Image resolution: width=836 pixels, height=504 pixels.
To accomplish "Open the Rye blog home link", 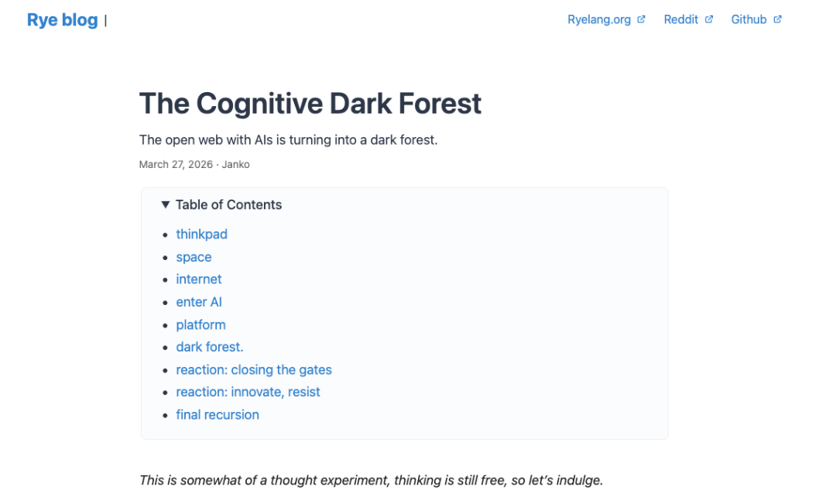I will point(63,20).
